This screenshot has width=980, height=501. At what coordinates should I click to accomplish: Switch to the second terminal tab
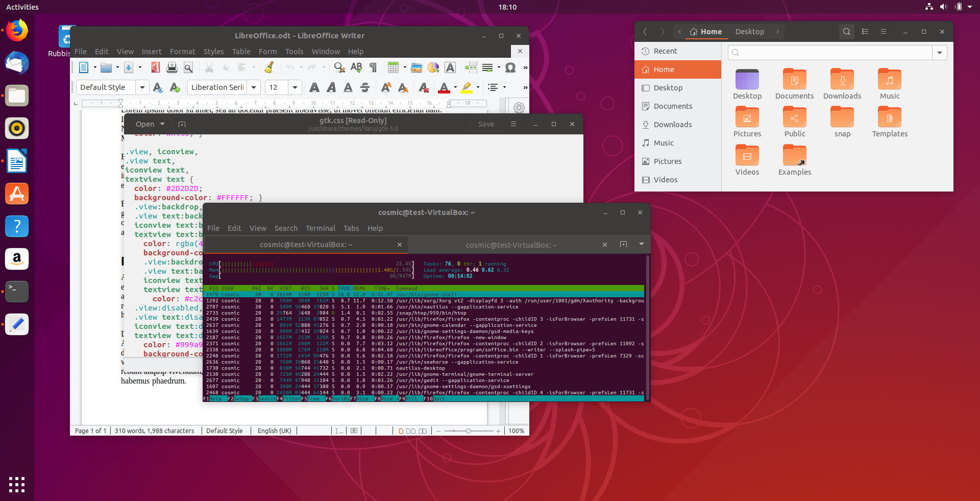(x=510, y=245)
